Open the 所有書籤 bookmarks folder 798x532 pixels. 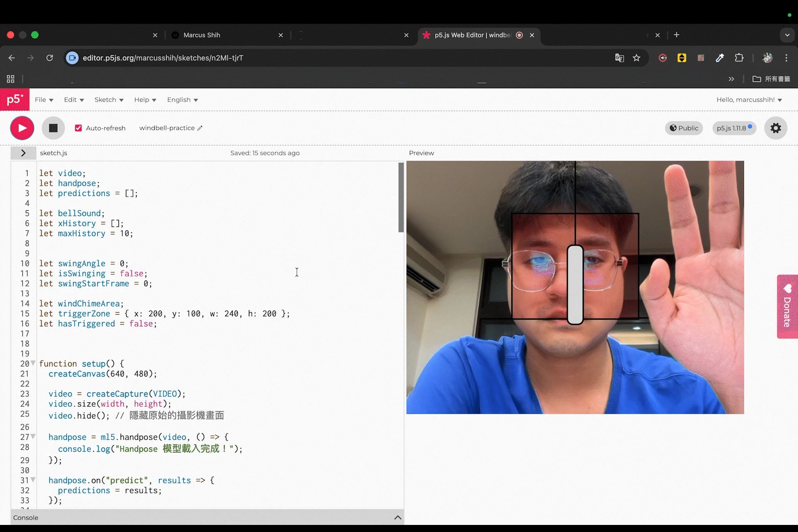pos(771,79)
